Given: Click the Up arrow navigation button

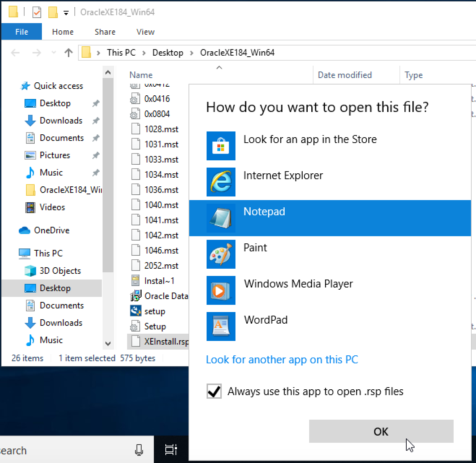Looking at the screenshot, I should 68,53.
